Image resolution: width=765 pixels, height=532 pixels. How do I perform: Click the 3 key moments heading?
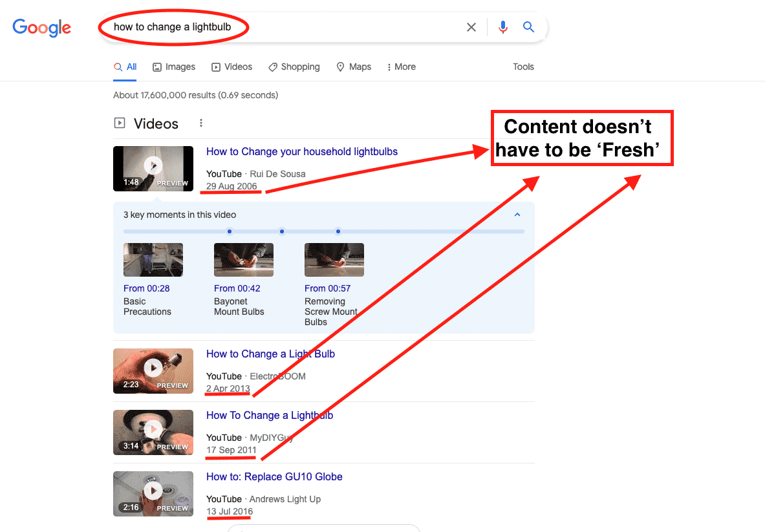point(180,215)
